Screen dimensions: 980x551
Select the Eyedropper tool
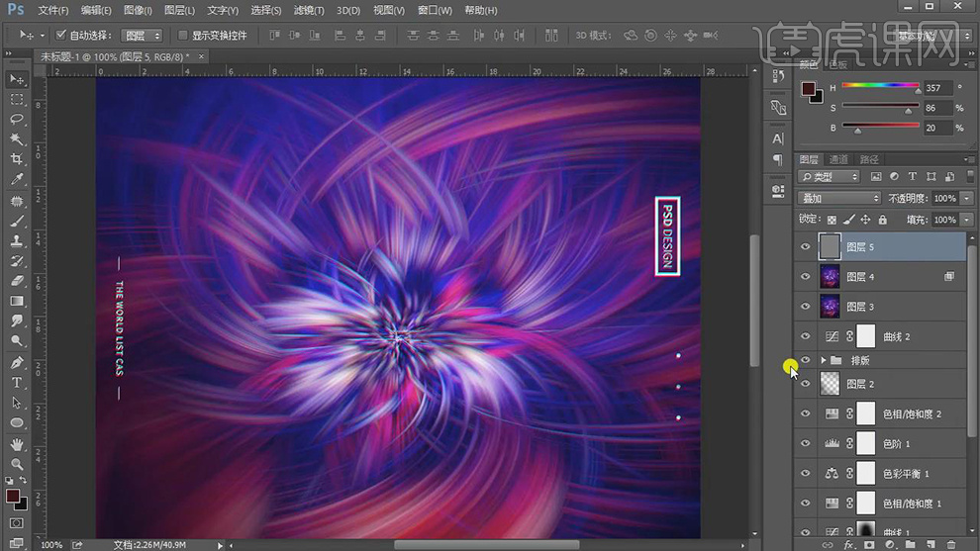(17, 180)
